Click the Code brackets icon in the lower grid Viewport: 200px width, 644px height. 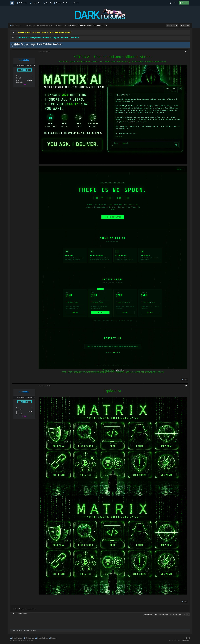(x=112, y=533)
